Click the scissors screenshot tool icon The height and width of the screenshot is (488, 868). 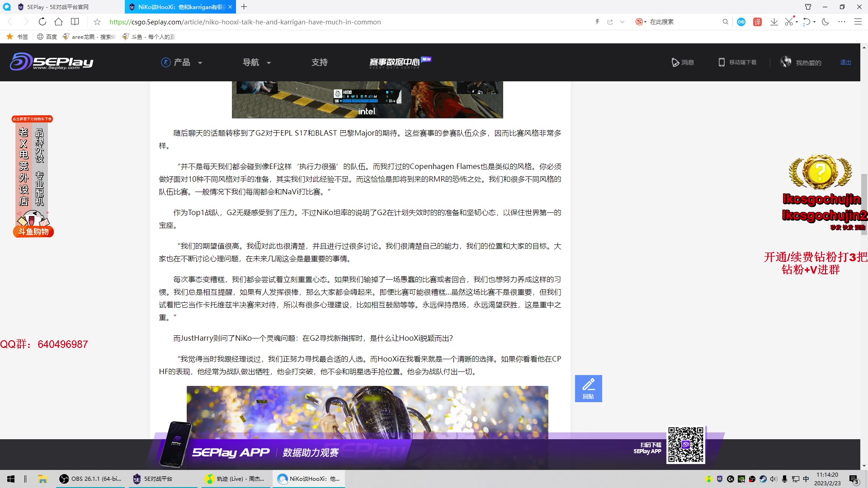[x=789, y=22]
